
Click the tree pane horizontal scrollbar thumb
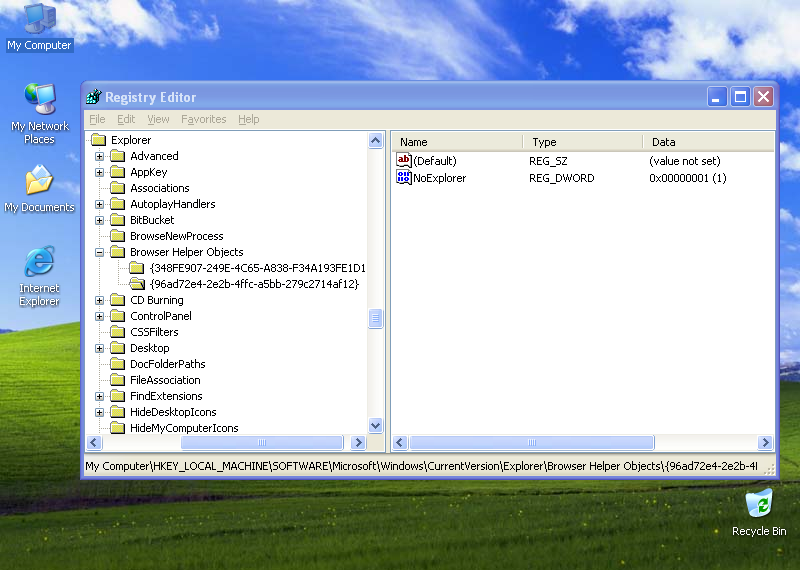262,442
